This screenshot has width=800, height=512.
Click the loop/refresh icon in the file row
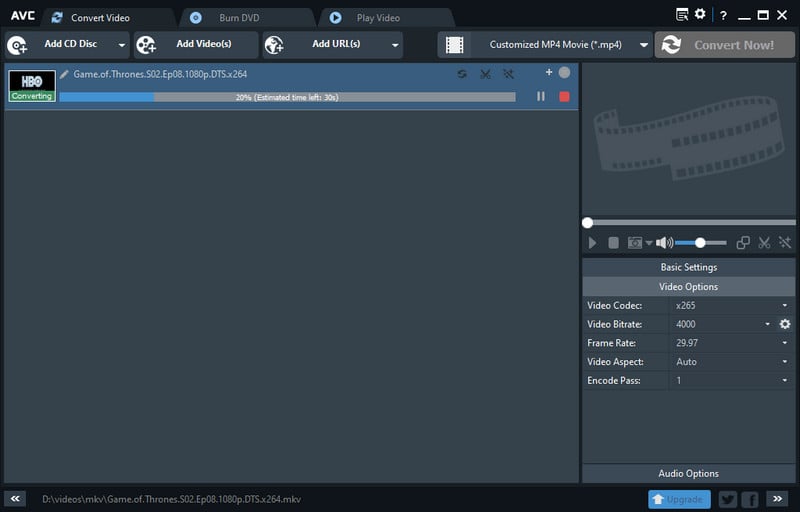click(462, 74)
